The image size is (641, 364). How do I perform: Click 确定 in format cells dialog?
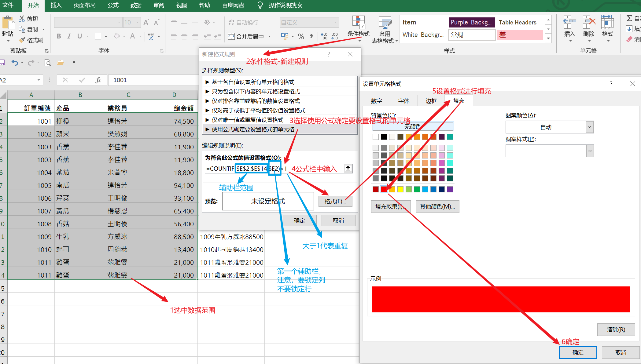point(578,352)
